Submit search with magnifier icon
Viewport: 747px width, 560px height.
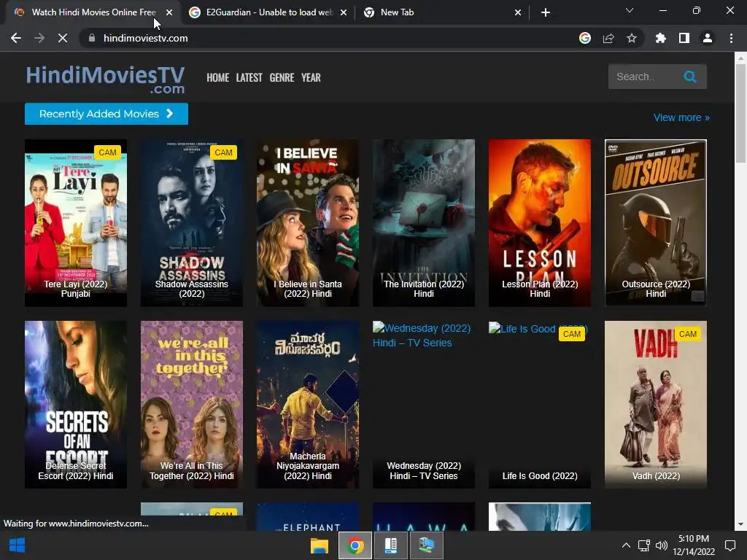[x=690, y=77]
